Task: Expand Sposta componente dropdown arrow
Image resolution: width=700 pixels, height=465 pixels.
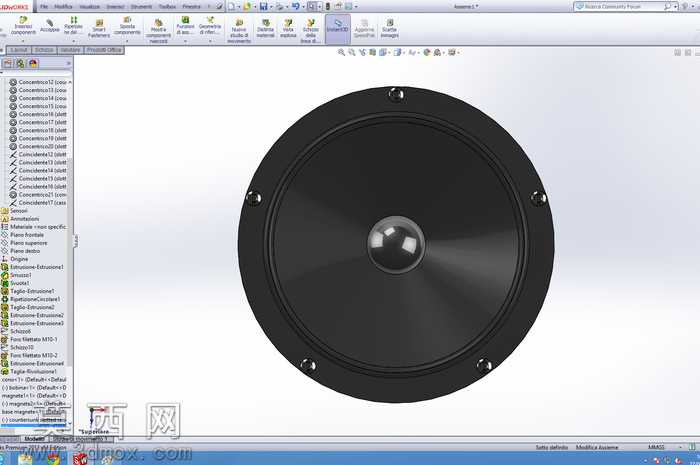Action: 127,41
